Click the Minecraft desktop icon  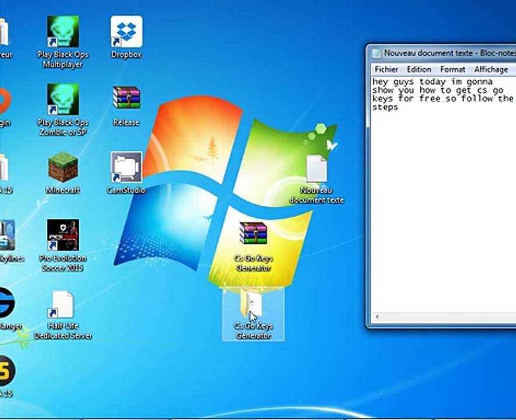[x=63, y=169]
